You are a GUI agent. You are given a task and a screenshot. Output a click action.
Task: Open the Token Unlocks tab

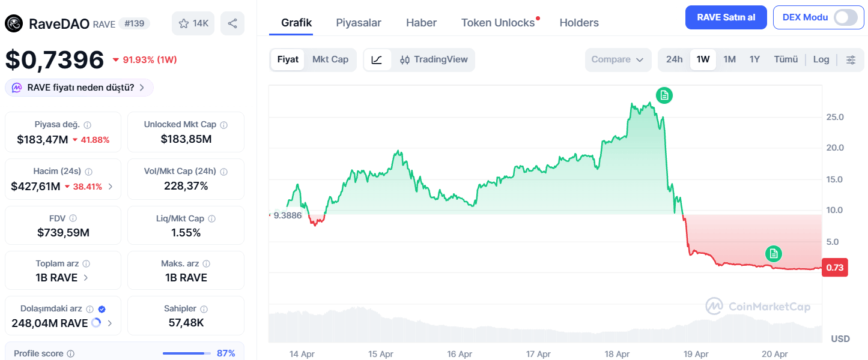pos(499,22)
